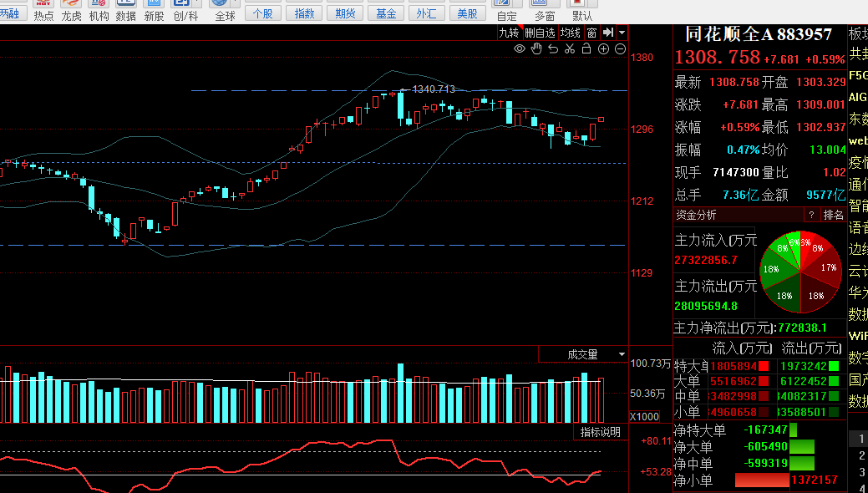Zoom in with the plus circle icon
Viewport: 868px width, 493px height.
[603, 48]
